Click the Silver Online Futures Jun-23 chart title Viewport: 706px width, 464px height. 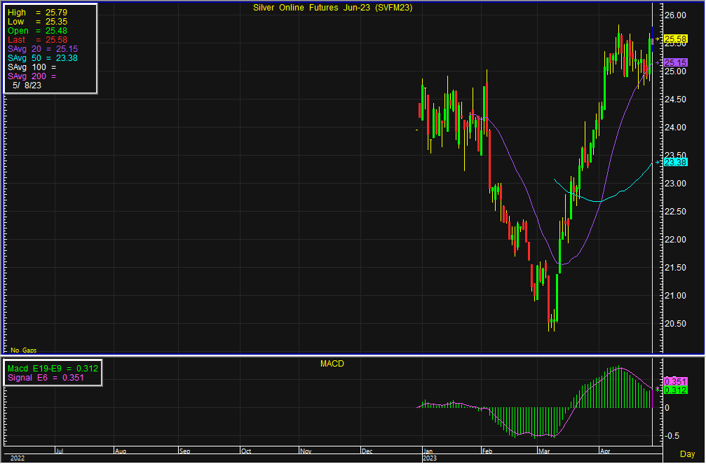coord(332,8)
